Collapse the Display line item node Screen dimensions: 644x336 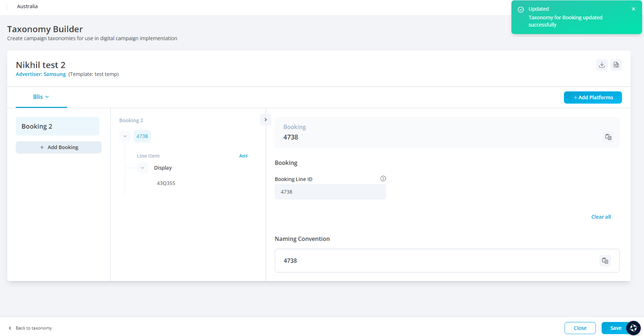click(142, 168)
